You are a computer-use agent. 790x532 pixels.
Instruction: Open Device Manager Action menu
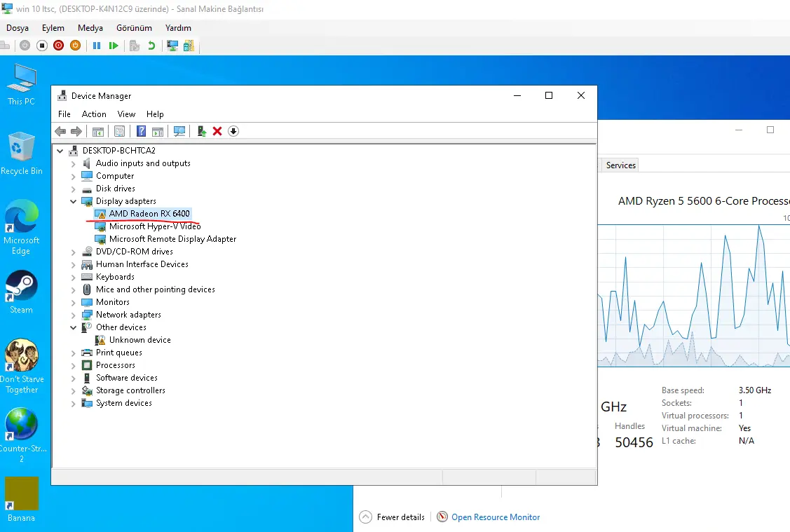[x=94, y=114]
